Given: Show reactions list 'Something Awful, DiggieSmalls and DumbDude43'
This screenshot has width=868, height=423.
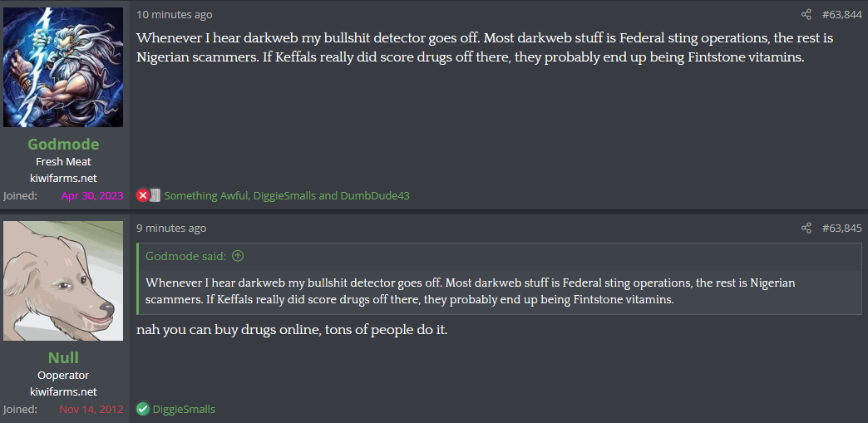Looking at the screenshot, I should coord(287,195).
